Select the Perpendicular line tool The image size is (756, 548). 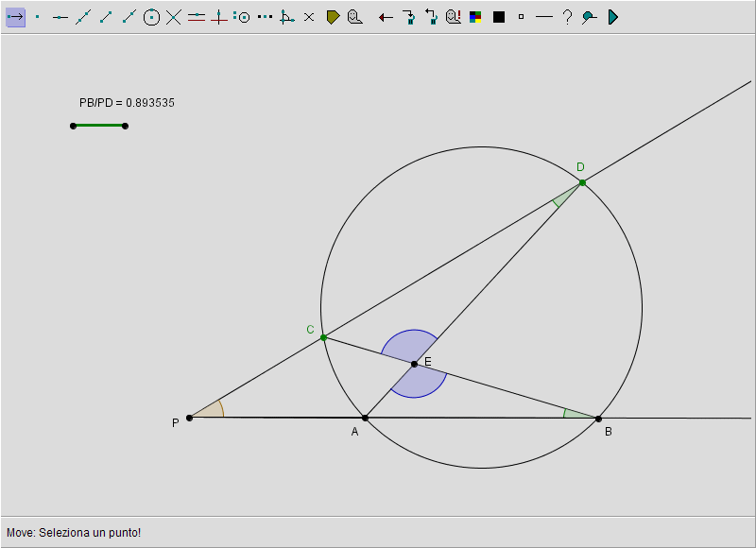[x=219, y=17]
